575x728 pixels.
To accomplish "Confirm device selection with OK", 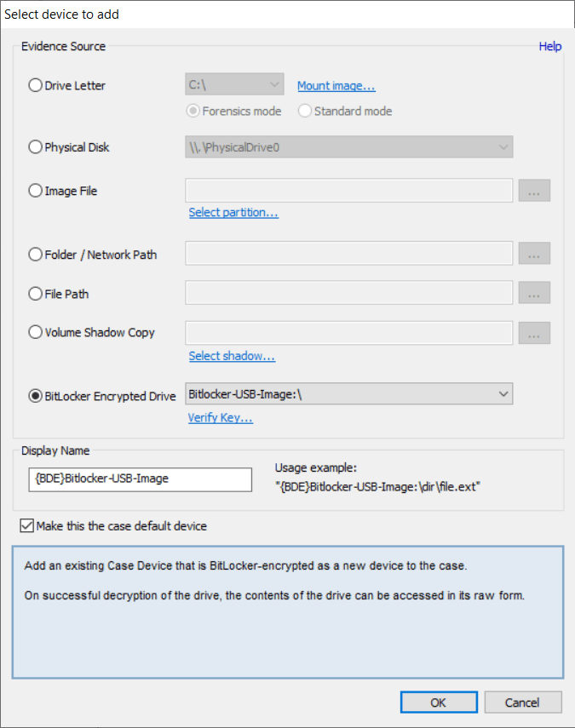I will point(439,702).
